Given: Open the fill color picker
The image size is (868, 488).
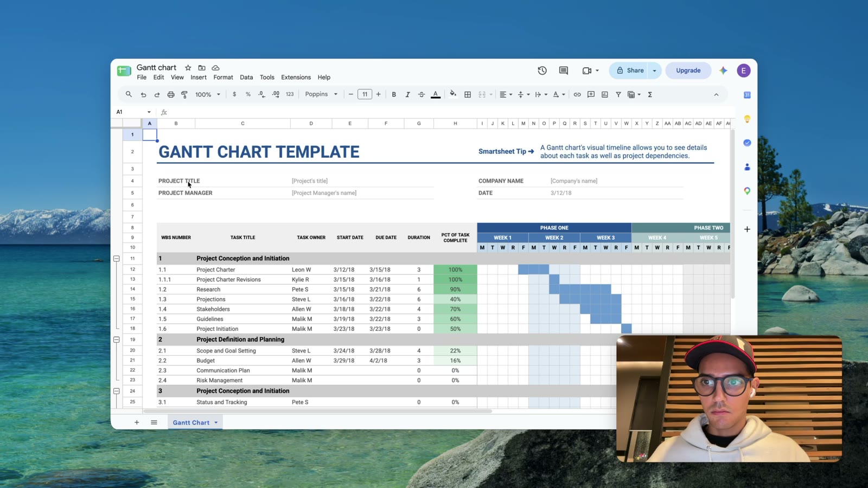Looking at the screenshot, I should click(x=453, y=94).
